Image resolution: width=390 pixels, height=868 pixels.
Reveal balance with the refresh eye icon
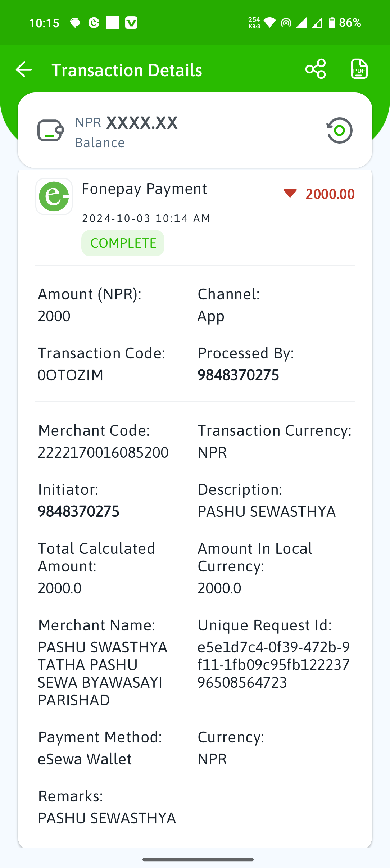tap(339, 130)
